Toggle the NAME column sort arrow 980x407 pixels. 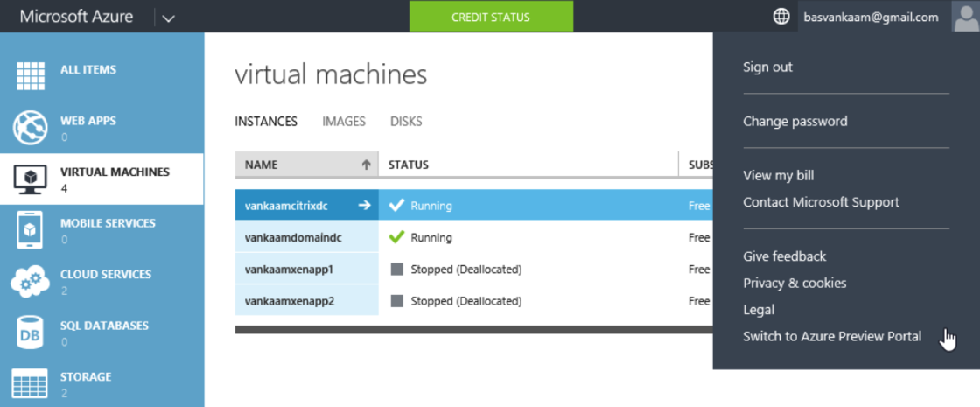(367, 165)
